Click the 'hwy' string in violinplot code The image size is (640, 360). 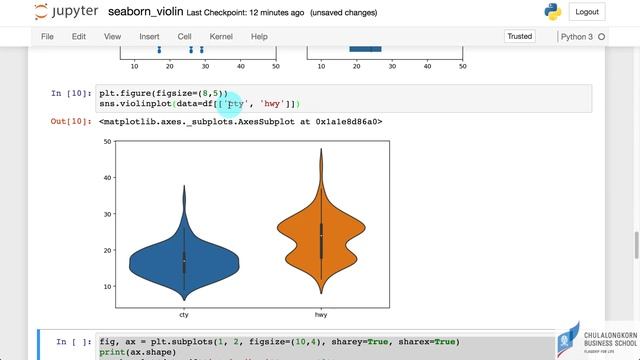coord(272,104)
